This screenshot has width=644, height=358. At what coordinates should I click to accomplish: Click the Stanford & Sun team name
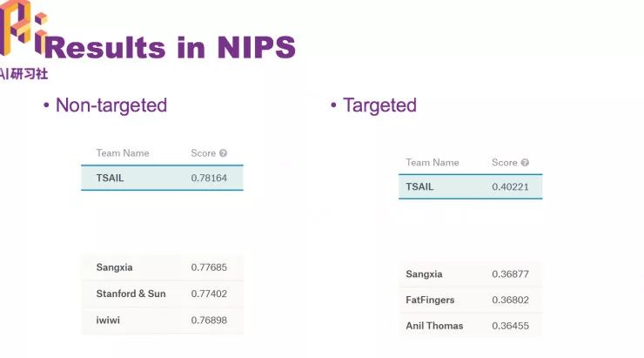(x=131, y=294)
